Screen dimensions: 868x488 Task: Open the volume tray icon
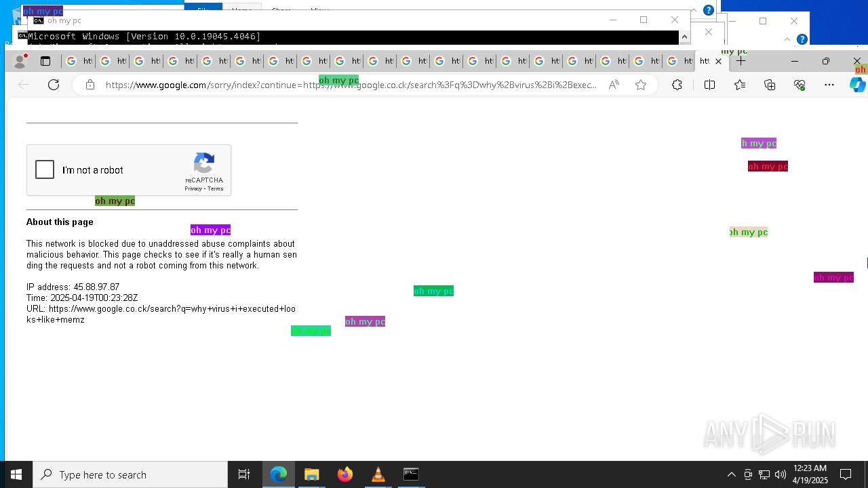pos(781,474)
